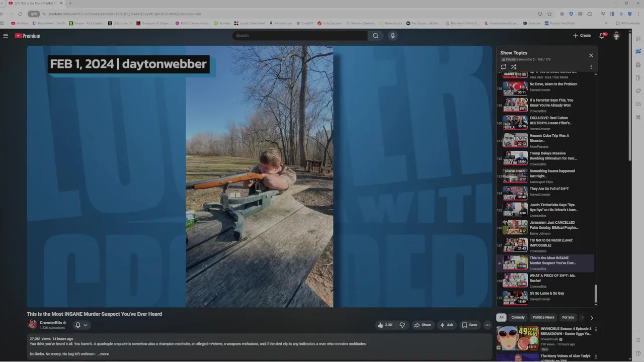This screenshot has height=362, width=644.
Task: Open the All Bookmarks folder
Action: tap(628, 23)
